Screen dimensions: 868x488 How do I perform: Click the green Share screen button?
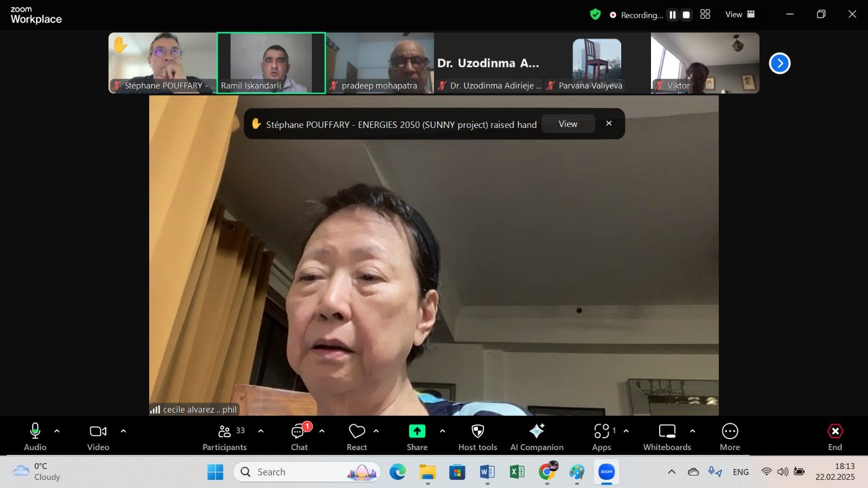(417, 437)
